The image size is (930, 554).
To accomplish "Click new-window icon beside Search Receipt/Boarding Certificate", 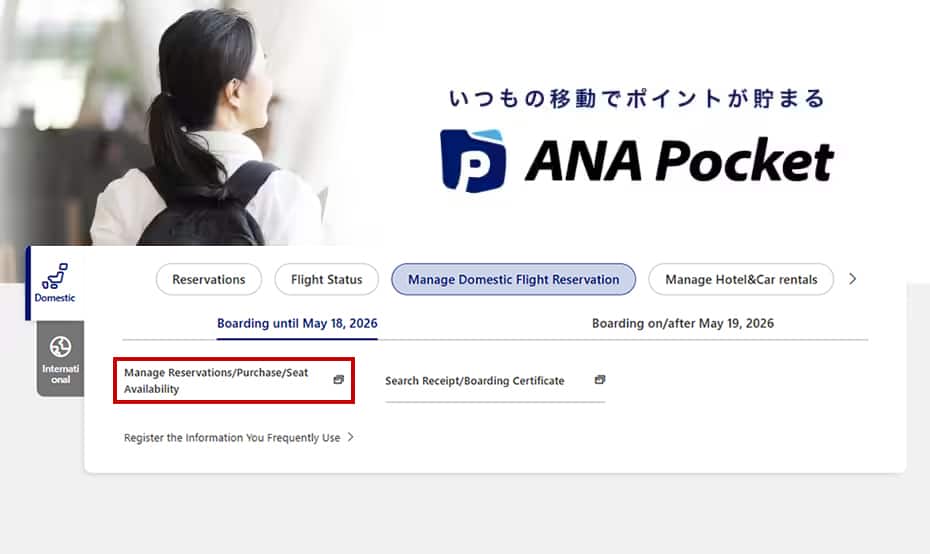I will [600, 380].
